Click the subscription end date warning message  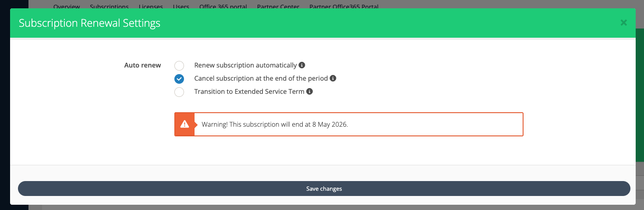point(275,125)
